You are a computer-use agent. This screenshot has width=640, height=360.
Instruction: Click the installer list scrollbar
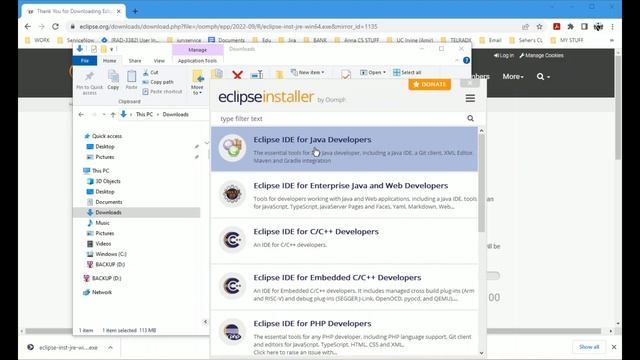pyautogui.click(x=482, y=184)
